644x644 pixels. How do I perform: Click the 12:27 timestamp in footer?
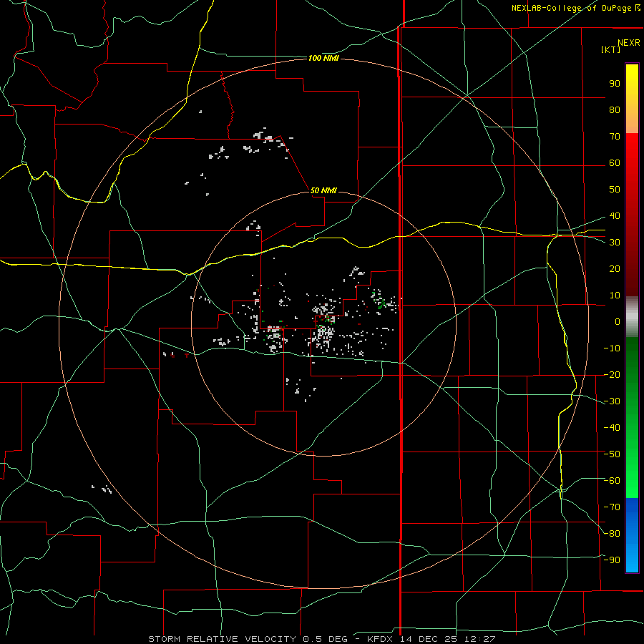point(480,639)
